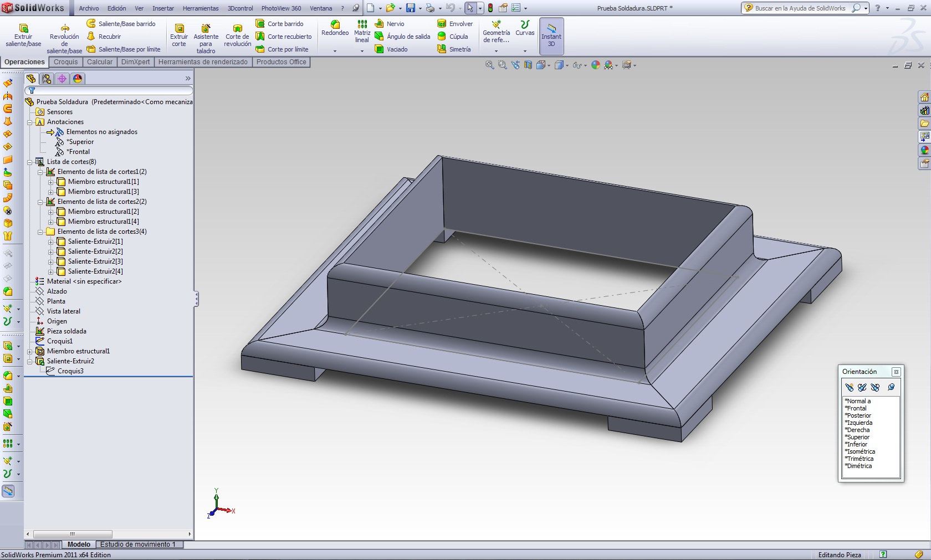Image resolution: width=931 pixels, height=560 pixels.
Task: Open Edit appearance color sphere icon
Action: point(596,65)
